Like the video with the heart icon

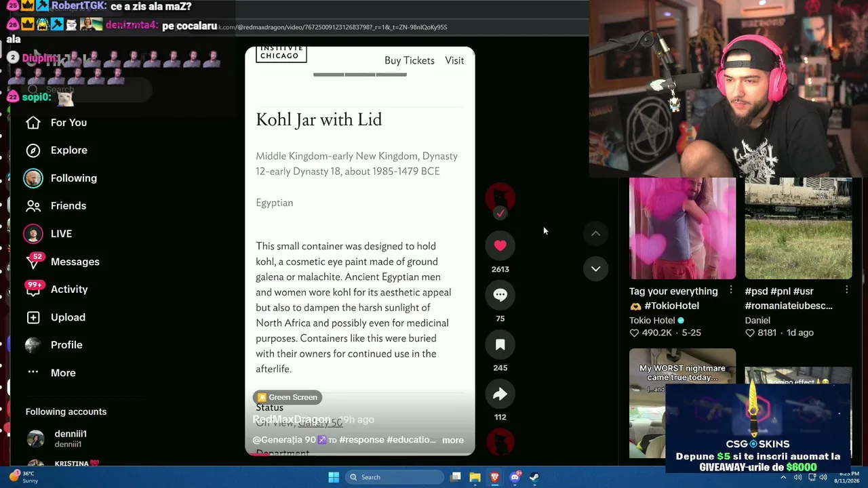tap(500, 246)
